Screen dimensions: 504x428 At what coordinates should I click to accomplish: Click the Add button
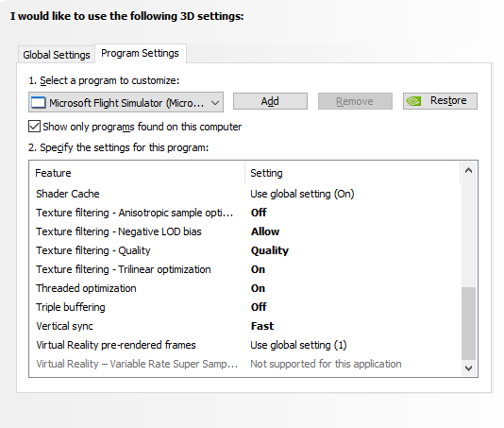270,101
